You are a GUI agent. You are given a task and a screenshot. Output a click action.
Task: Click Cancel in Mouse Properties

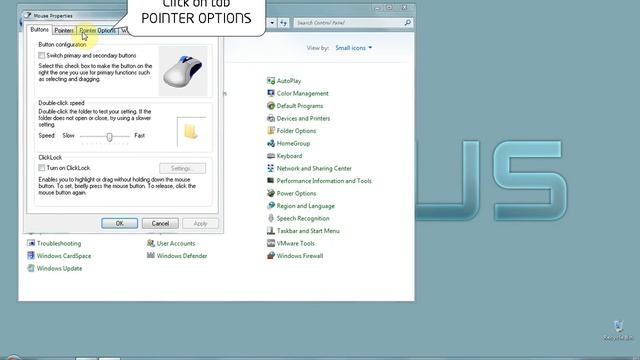pyautogui.click(x=160, y=223)
